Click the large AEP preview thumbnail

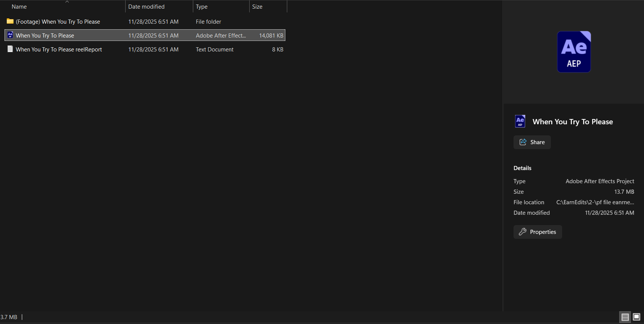coord(574,52)
